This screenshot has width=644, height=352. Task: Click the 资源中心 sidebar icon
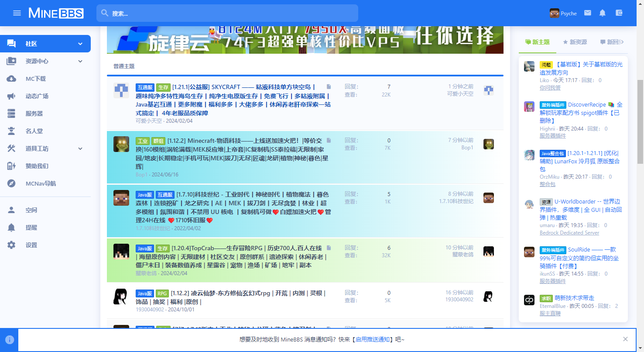[11, 61]
